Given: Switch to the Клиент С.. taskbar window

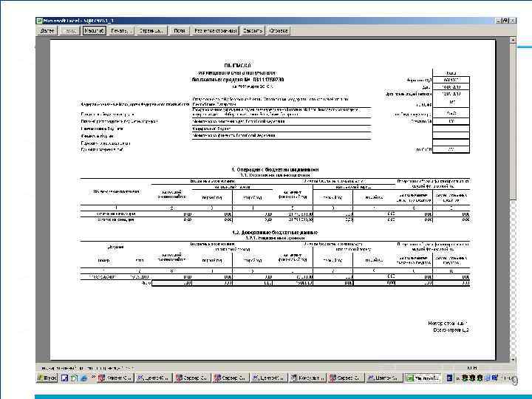Looking at the screenshot, I should pos(115,378).
